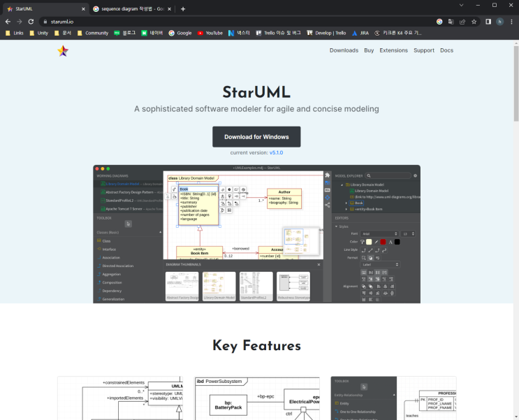
Task: Open the Chrome three-dot menu
Action: tap(511, 22)
